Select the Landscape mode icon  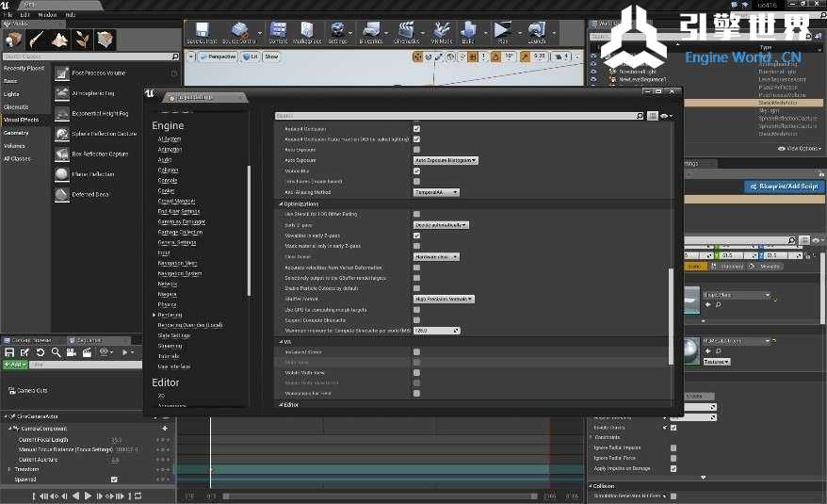pos(59,40)
